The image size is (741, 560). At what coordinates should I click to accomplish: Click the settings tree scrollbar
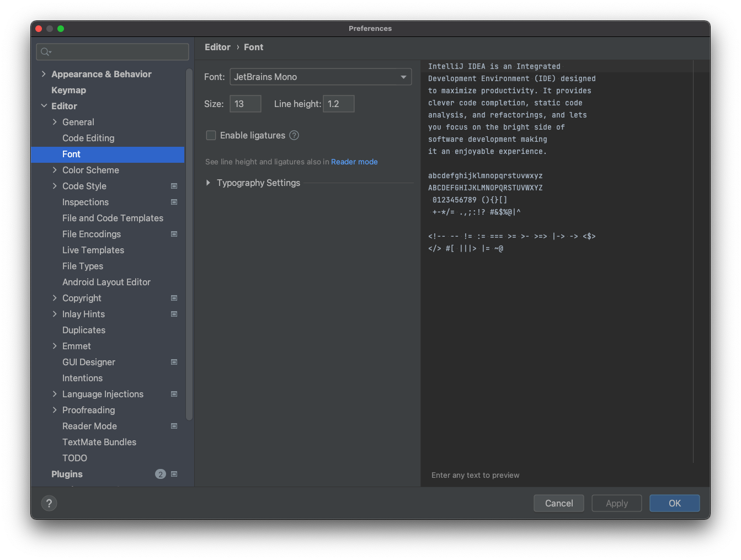coord(189,244)
